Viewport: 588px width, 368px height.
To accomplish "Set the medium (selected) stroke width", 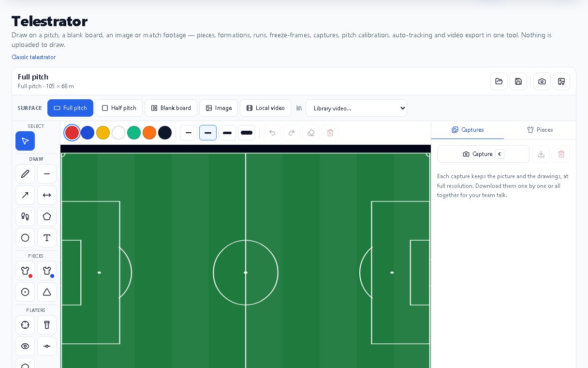I will point(208,133).
